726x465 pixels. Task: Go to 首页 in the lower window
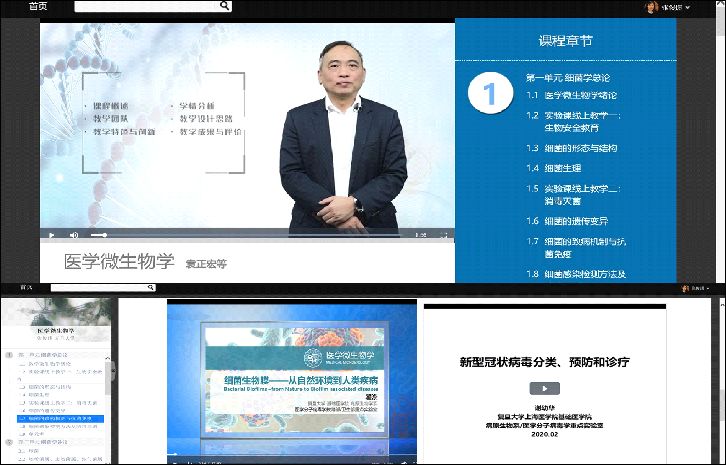(x=26, y=288)
